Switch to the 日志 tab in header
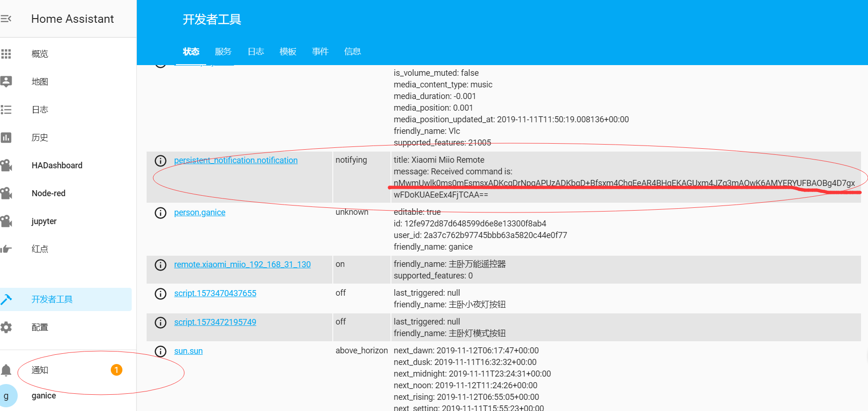The image size is (868, 411). 256,52
